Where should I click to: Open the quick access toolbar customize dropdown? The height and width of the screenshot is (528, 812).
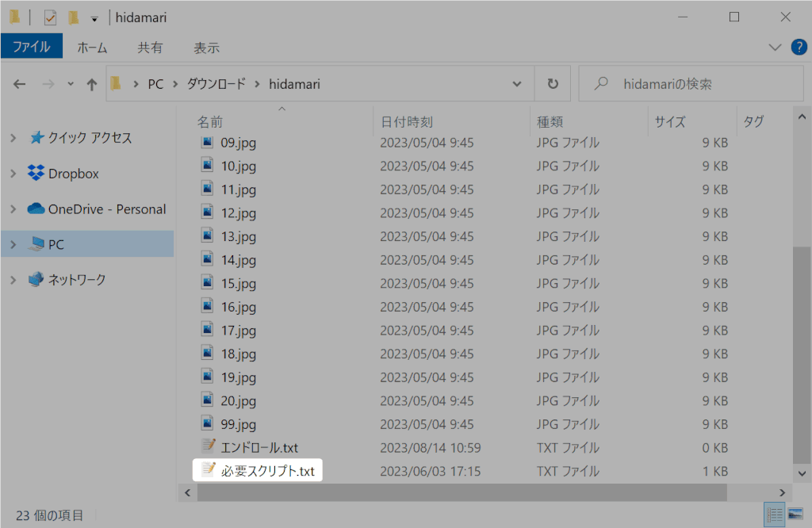tap(94, 17)
